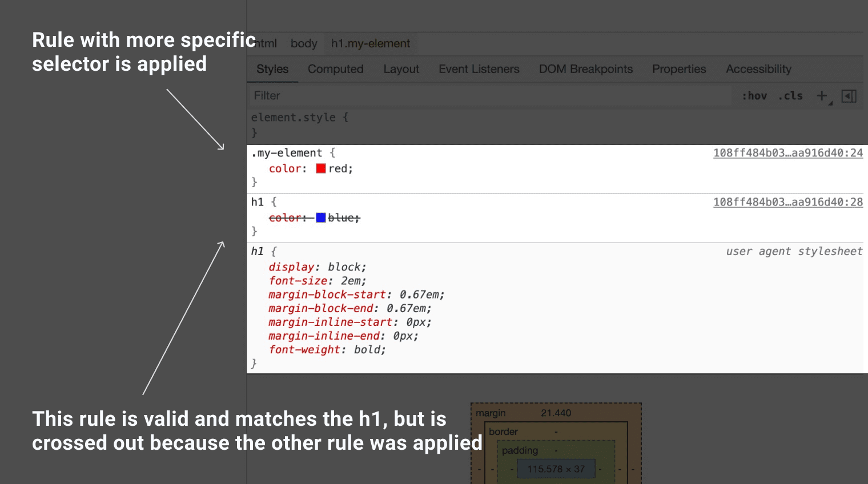This screenshot has width=868, height=484.
Task: Open the Properties tab
Action: tap(679, 68)
